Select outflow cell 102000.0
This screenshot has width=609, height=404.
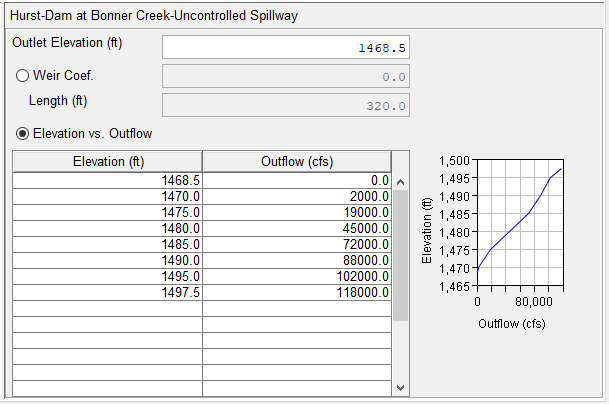pos(296,276)
